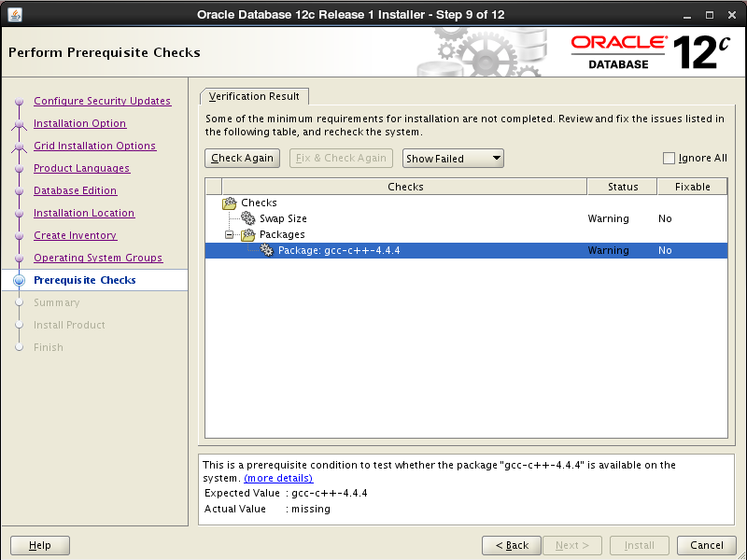Image resolution: width=747 pixels, height=560 pixels.
Task: Click the Help button
Action: pos(40,545)
